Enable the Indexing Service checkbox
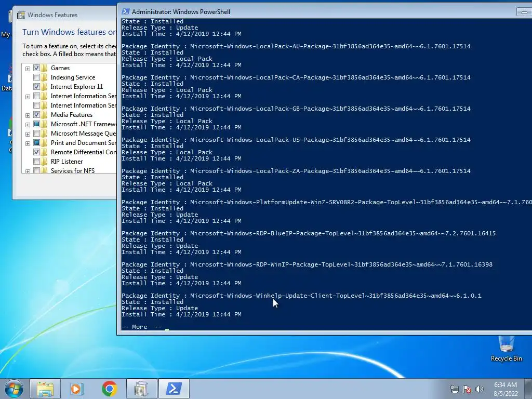The height and width of the screenshot is (399, 532). click(x=37, y=77)
